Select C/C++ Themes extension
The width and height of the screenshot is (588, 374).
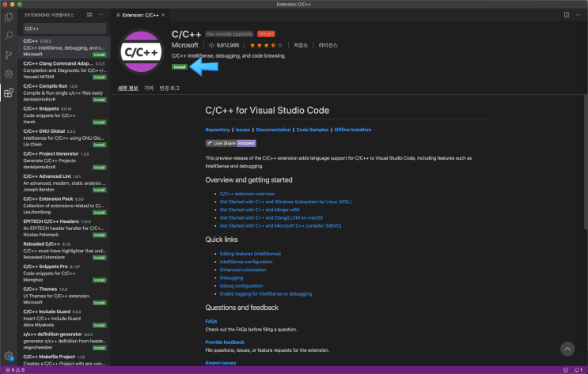[x=64, y=295]
